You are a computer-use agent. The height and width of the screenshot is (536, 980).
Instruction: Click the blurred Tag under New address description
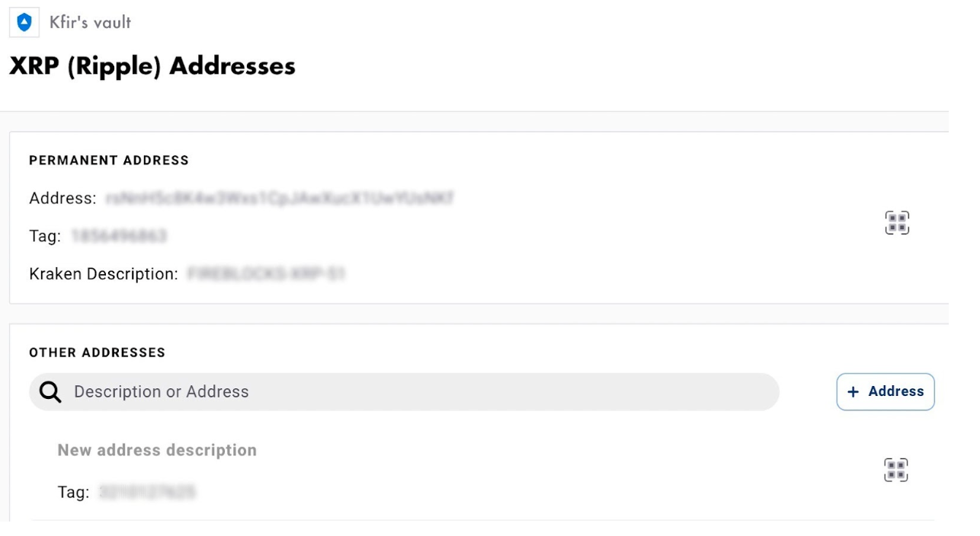coord(147,493)
